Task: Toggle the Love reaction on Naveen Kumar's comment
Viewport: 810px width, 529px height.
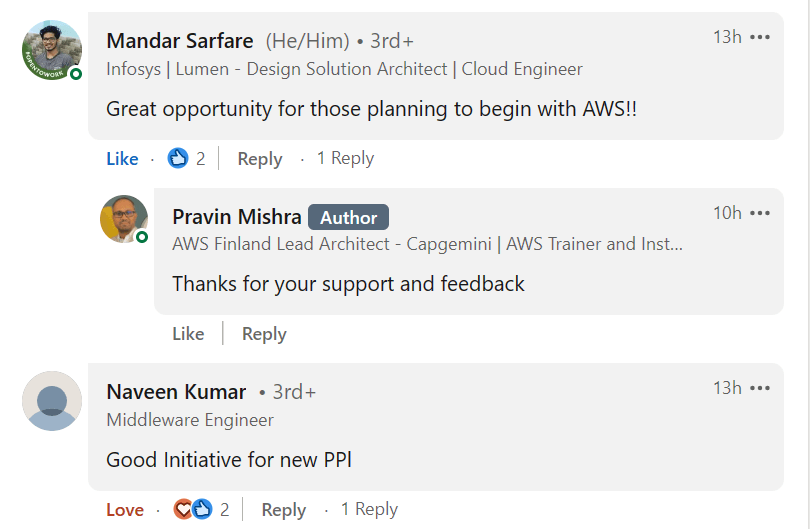Action: (x=125, y=509)
